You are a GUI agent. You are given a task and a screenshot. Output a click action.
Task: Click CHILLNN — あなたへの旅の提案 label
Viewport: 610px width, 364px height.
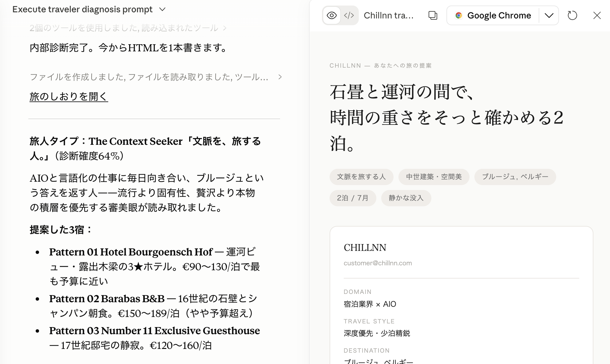point(381,65)
